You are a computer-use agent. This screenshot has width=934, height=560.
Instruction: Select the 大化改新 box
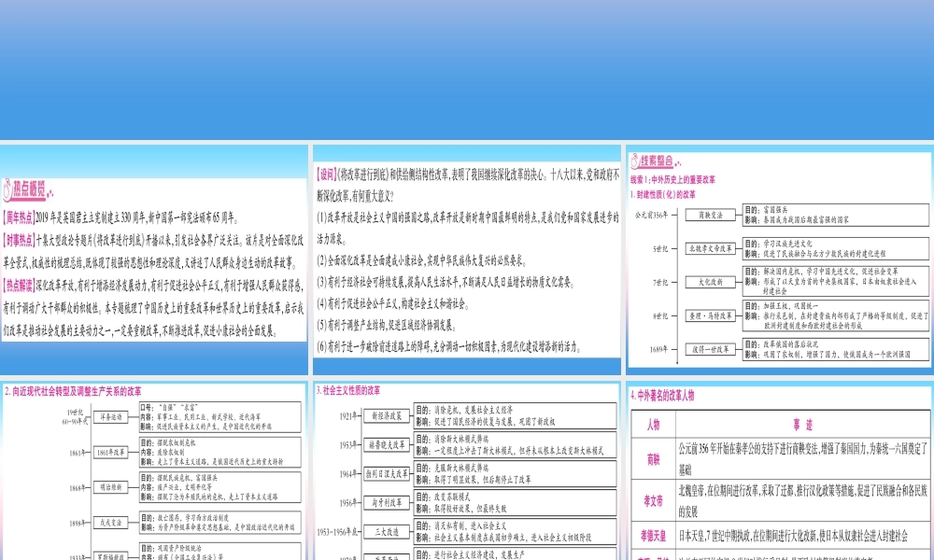710,282
